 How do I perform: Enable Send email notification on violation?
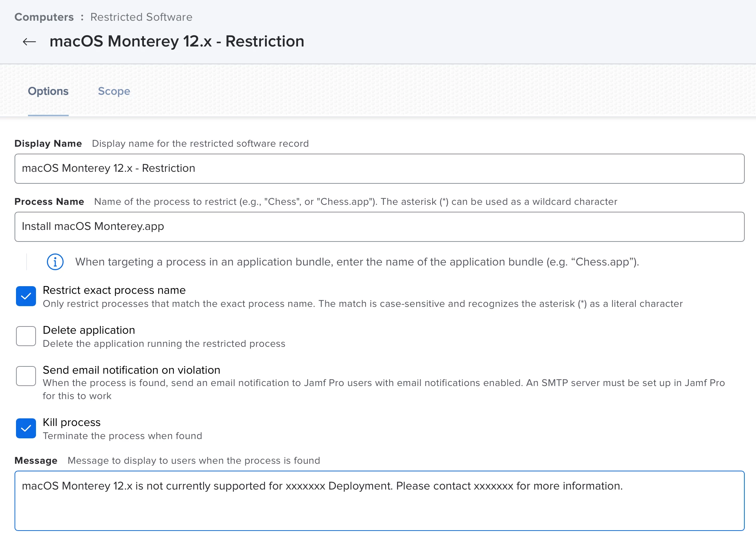[26, 376]
